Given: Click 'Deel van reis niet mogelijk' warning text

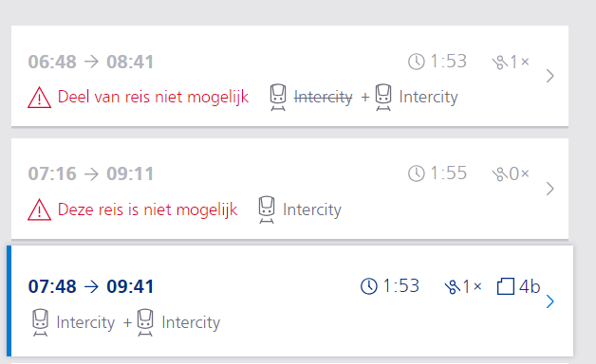Looking at the screenshot, I should (153, 98).
